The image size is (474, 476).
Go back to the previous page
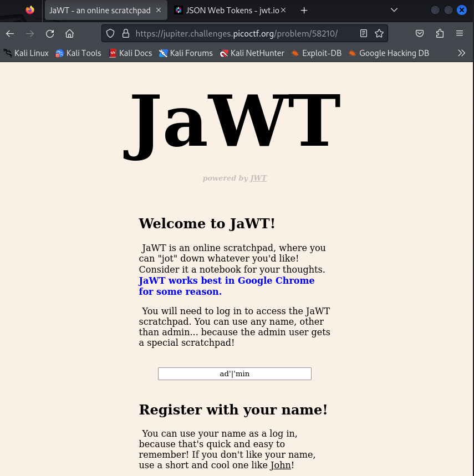10,33
